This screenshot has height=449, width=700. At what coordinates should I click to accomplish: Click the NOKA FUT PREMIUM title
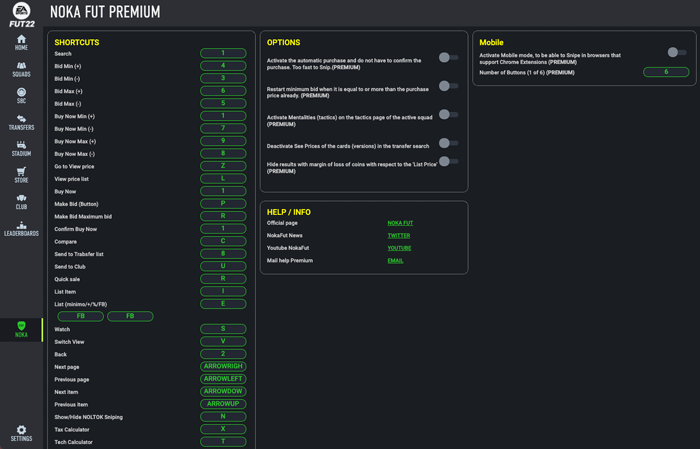pos(105,12)
